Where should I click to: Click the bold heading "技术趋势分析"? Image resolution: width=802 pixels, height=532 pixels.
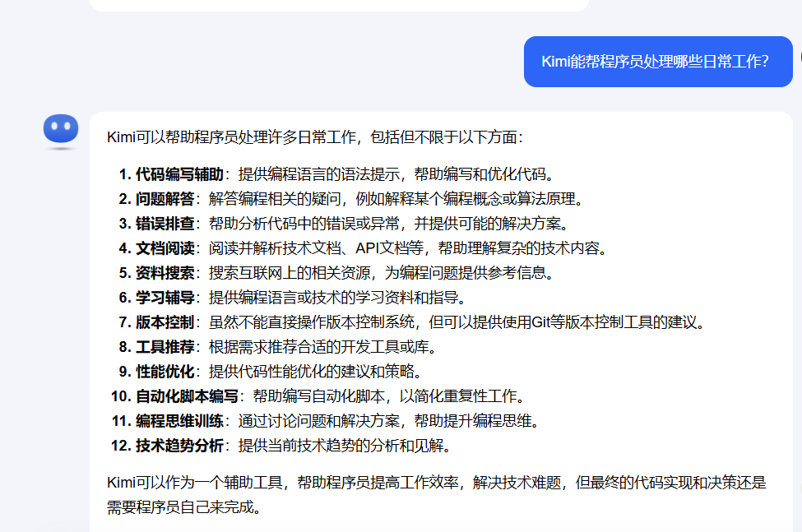tap(179, 446)
